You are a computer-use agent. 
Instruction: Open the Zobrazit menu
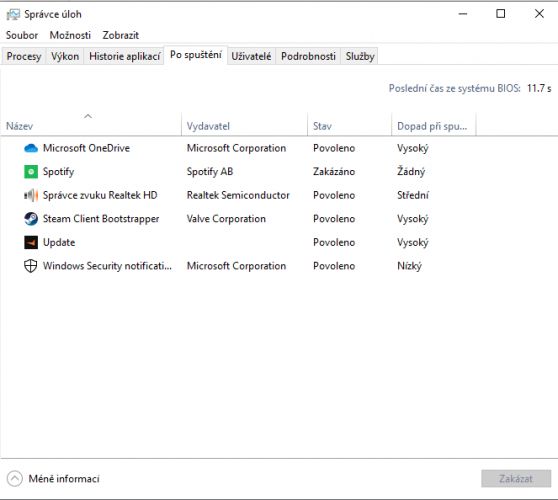[121, 35]
